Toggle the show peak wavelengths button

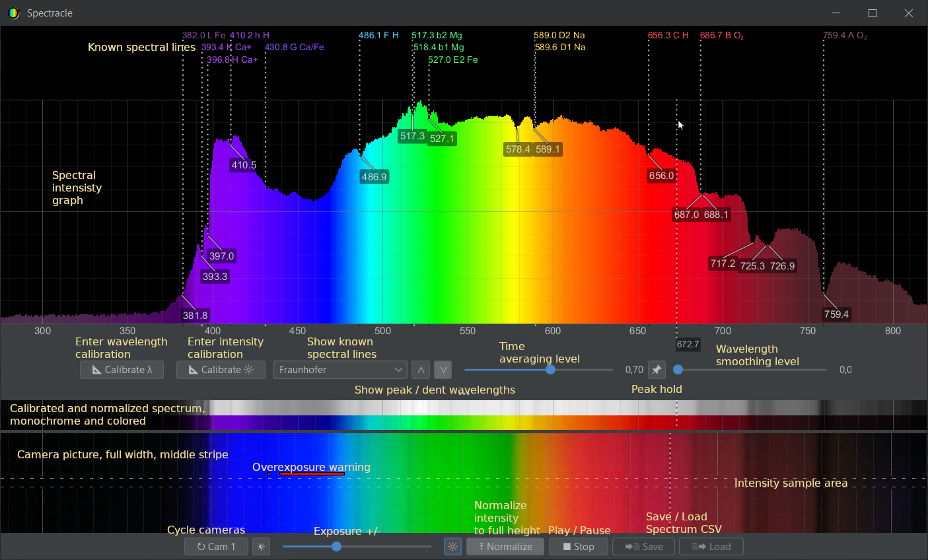[421, 370]
